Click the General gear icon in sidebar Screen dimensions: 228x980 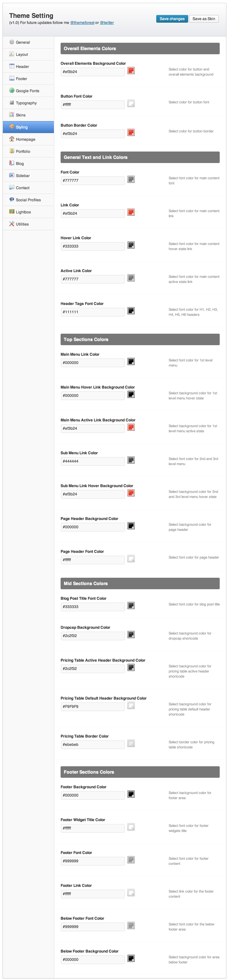[12, 42]
